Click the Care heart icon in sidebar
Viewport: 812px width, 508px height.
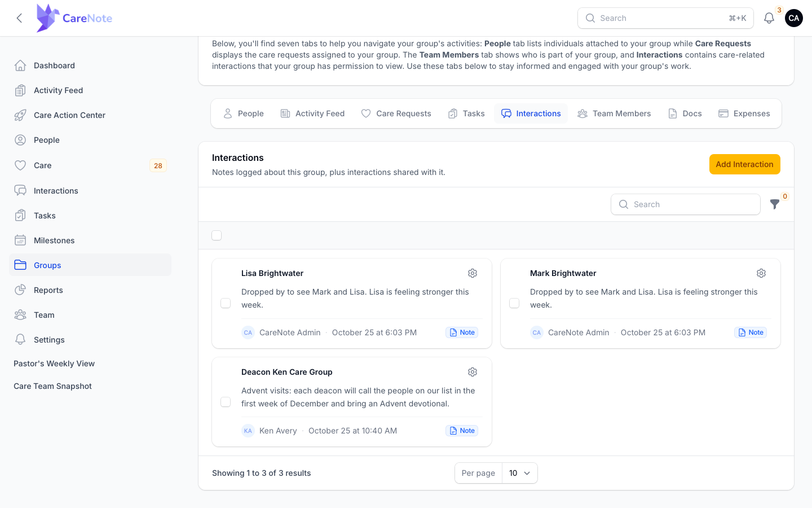(x=20, y=165)
